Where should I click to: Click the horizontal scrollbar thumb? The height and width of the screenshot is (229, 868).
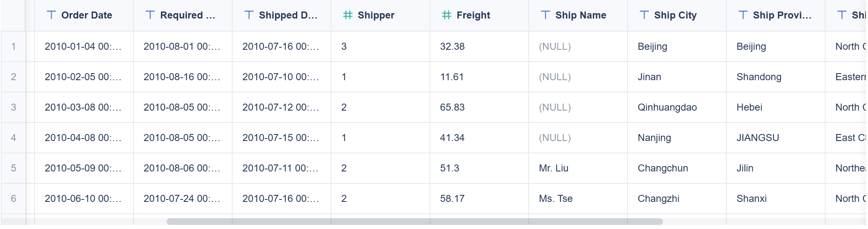pos(414,222)
